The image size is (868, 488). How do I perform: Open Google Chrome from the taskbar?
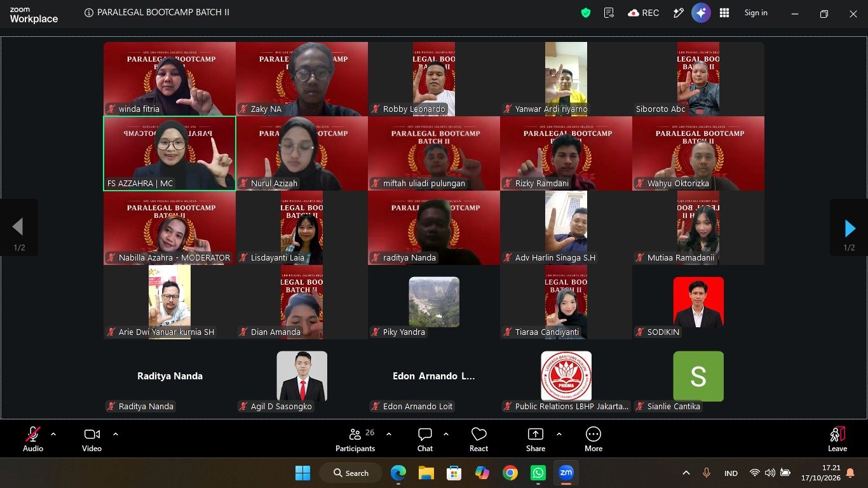pos(510,473)
